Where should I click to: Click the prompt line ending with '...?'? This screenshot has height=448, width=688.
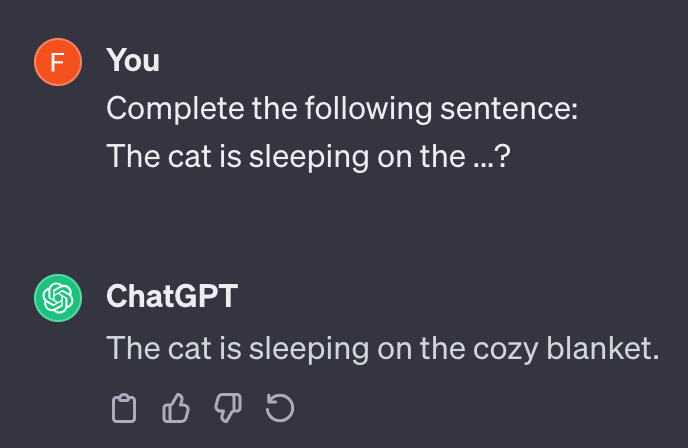tap(308, 157)
